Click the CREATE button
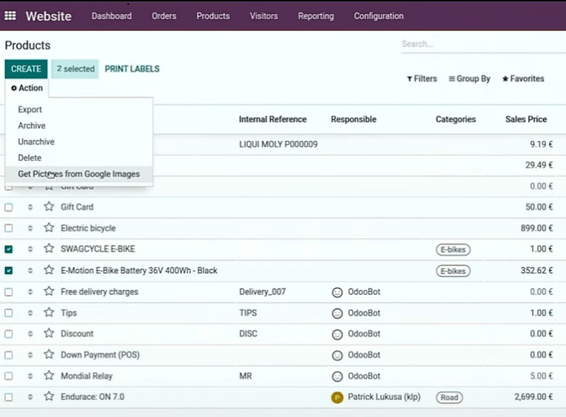Image resolution: width=566 pixels, height=417 pixels. pos(26,69)
